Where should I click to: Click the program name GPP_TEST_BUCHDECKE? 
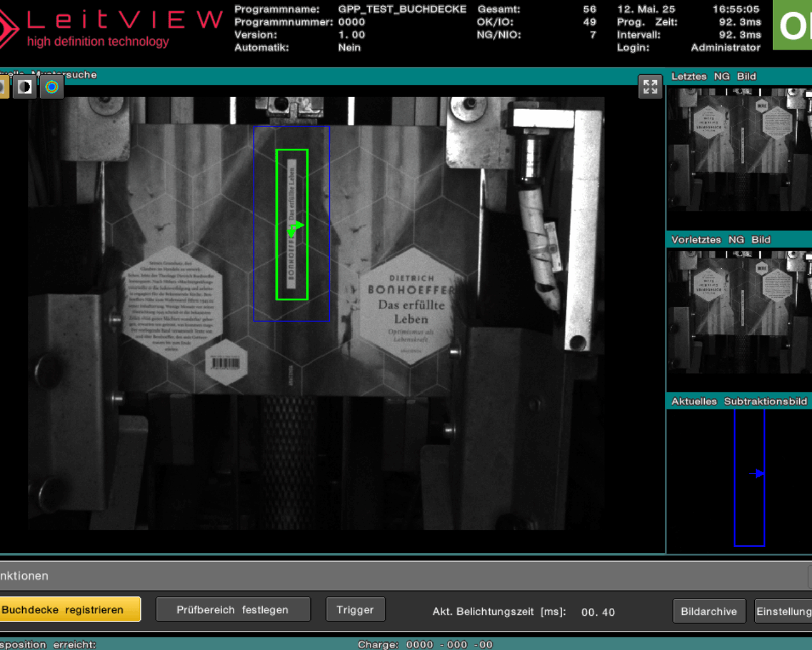pyautogui.click(x=402, y=10)
